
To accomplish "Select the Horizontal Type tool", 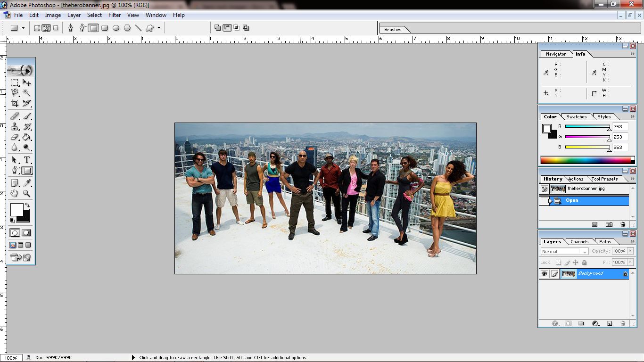I will point(26,159).
